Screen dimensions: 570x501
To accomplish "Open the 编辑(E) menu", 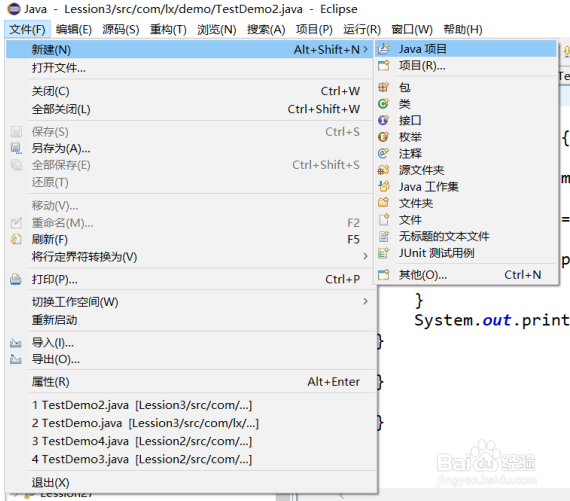I will (74, 29).
